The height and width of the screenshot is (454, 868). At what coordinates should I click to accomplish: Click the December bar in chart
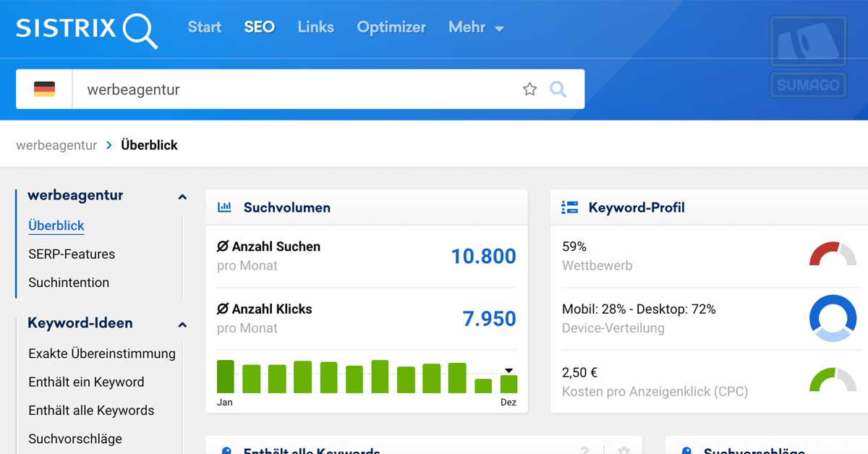pos(509,384)
